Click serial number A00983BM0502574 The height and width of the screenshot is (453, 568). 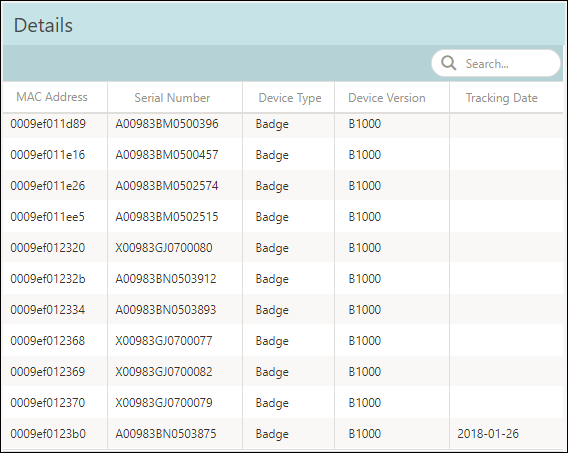coord(167,186)
